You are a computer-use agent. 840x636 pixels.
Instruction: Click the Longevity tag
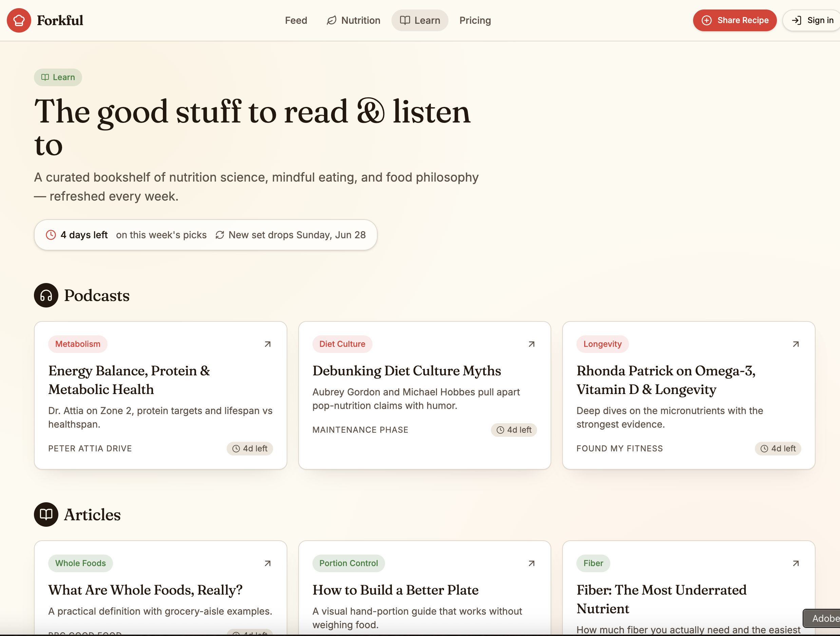pos(602,344)
